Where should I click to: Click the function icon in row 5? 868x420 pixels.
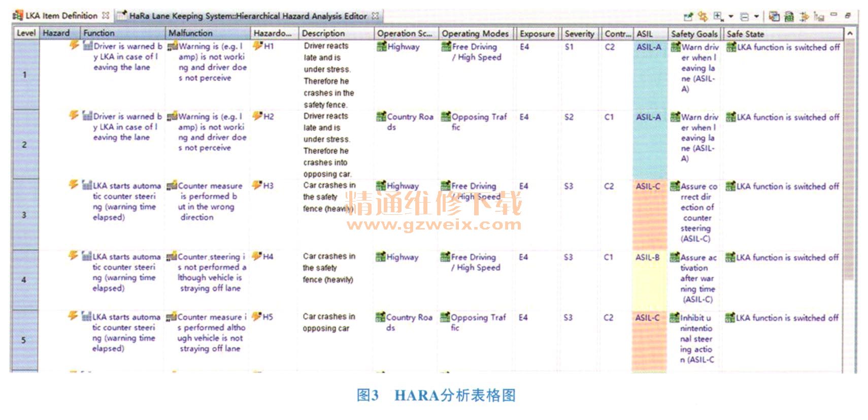click(x=87, y=317)
